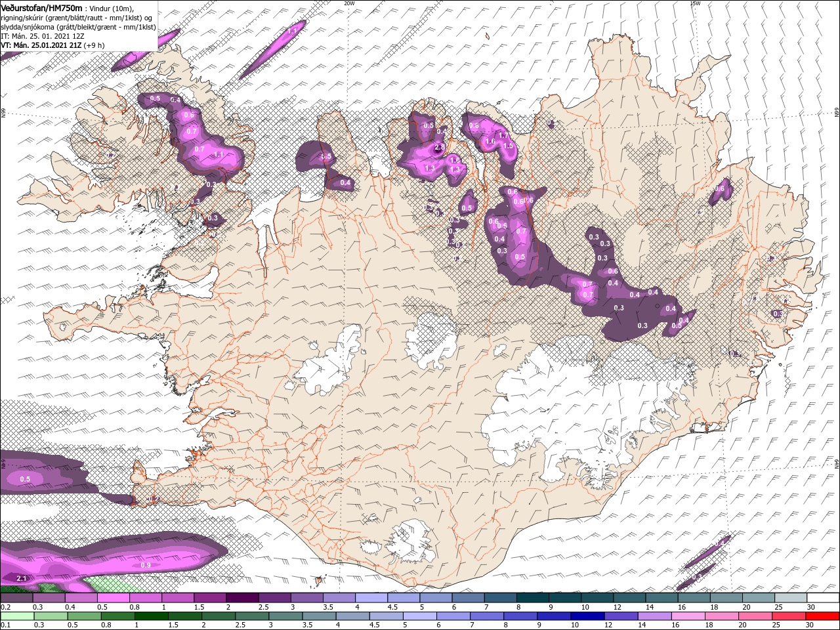Click the 2.1 precipitation value at bottom-left

21,578
